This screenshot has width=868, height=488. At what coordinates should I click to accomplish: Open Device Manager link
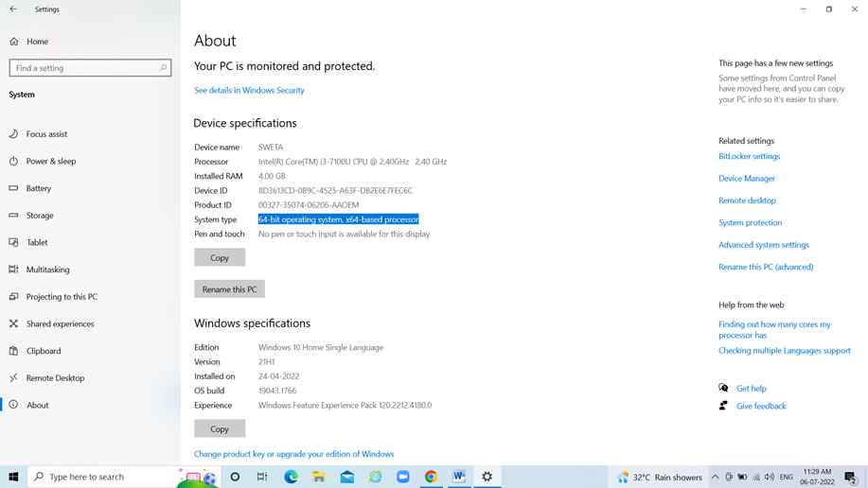pyautogui.click(x=747, y=179)
